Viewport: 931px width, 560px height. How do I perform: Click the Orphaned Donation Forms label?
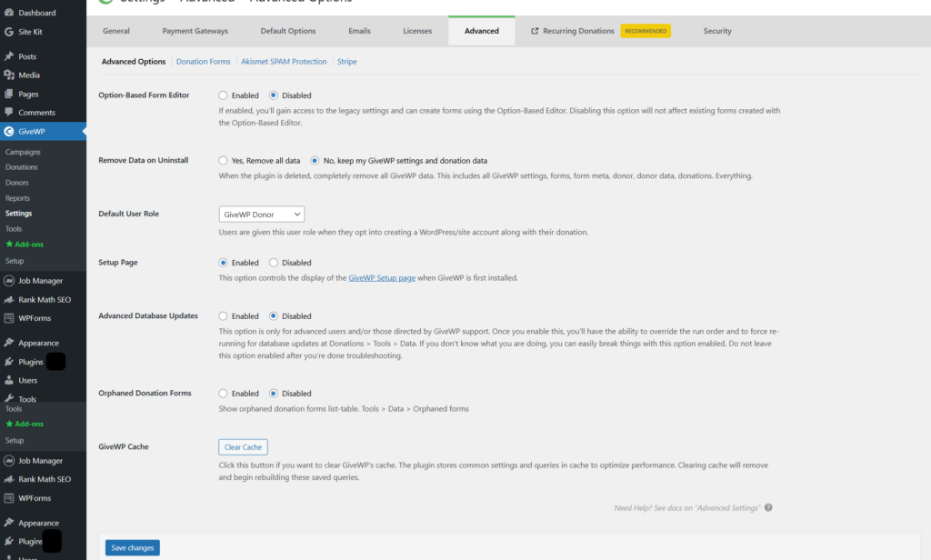(145, 393)
